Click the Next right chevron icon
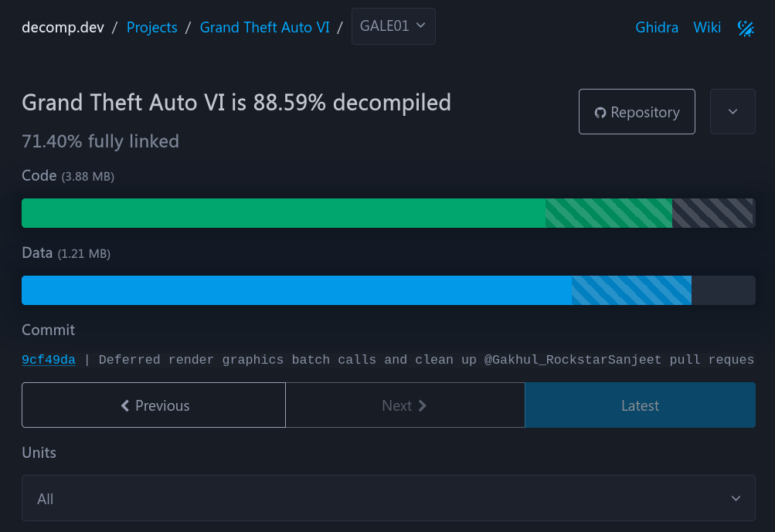 pos(422,405)
